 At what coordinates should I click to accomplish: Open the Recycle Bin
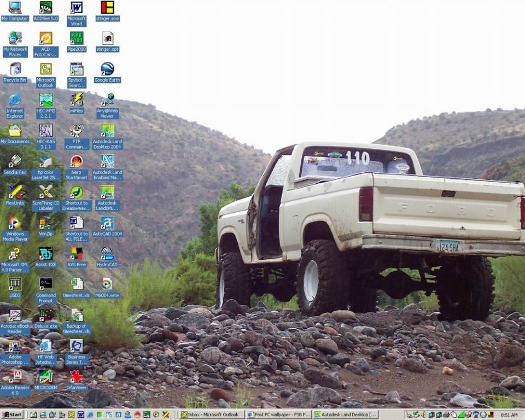click(15, 73)
